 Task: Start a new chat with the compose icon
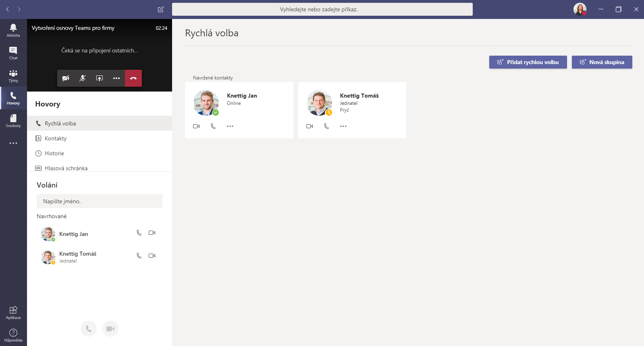pos(161,9)
